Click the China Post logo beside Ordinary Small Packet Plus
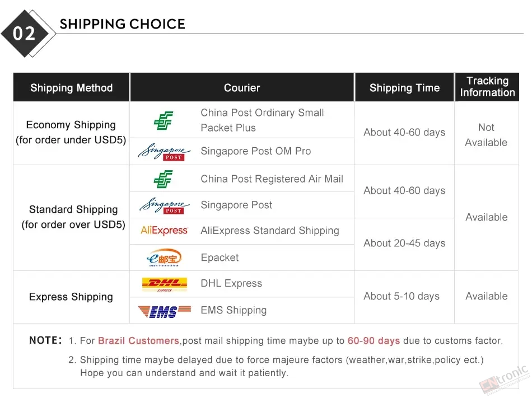 (x=164, y=120)
